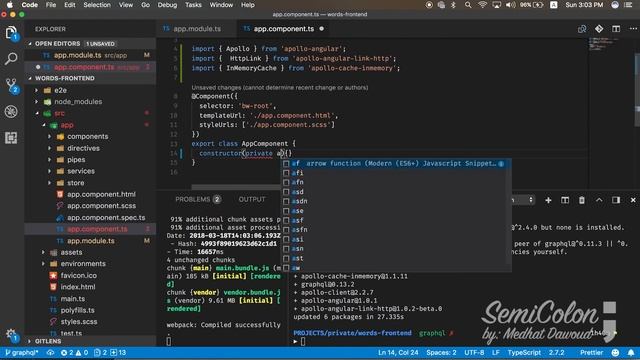Click 'Ln 14, Col 24' cursor position
640x360 pixels.
tap(398, 353)
